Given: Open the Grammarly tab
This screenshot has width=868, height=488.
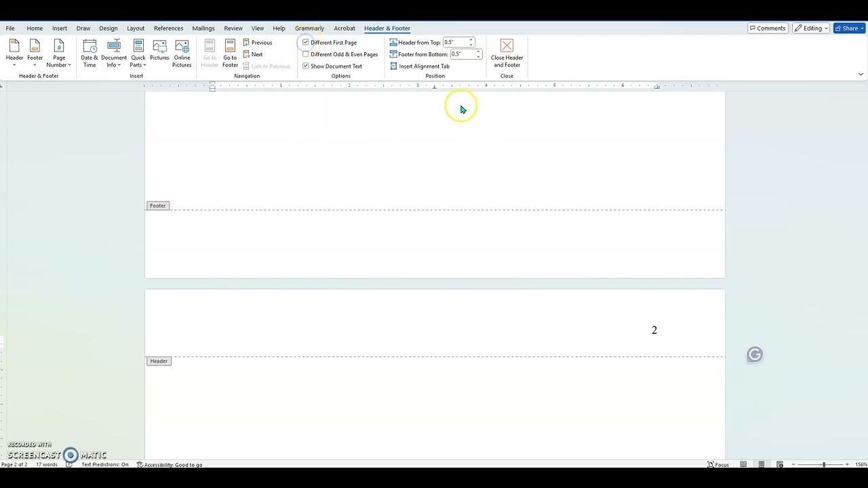Looking at the screenshot, I should pos(309,28).
